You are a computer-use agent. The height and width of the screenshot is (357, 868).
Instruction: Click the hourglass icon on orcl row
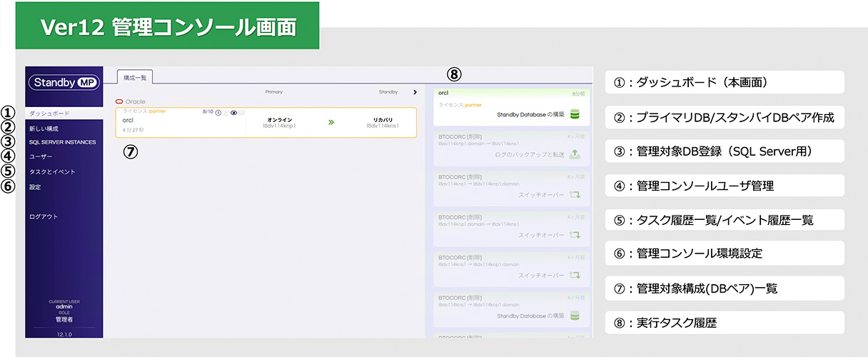[x=226, y=113]
